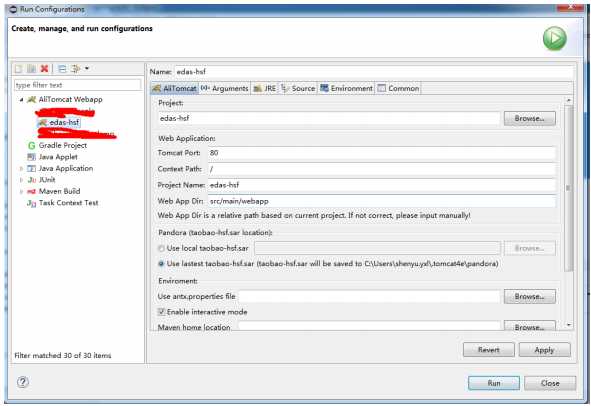
Task: Select Java Application in the tree
Action: point(66,168)
